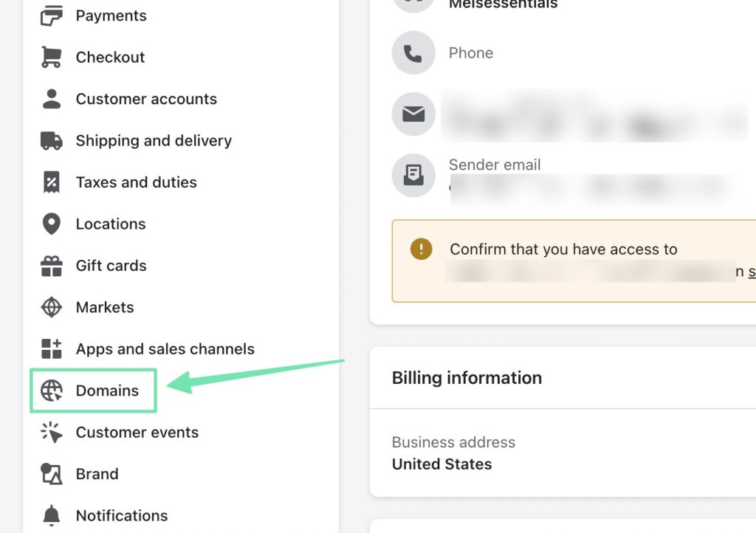The height and width of the screenshot is (533, 756).
Task: Click the Markets globe icon
Action: coord(51,307)
